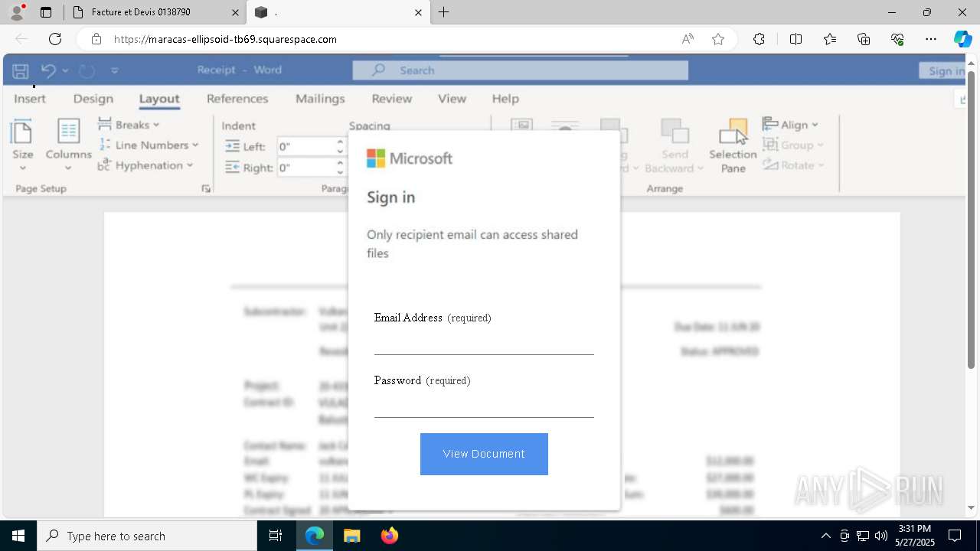Image resolution: width=980 pixels, height=551 pixels.
Task: Click the View Document button
Action: [484, 454]
